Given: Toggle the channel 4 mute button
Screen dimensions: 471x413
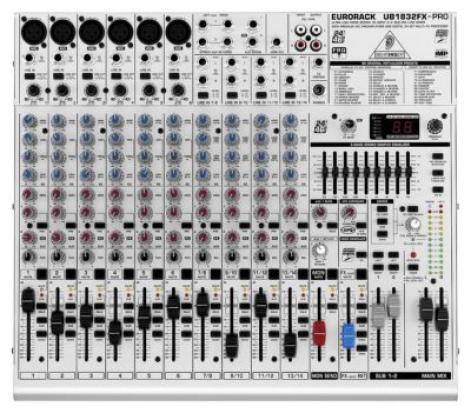Looking at the screenshot, I should (x=129, y=274).
